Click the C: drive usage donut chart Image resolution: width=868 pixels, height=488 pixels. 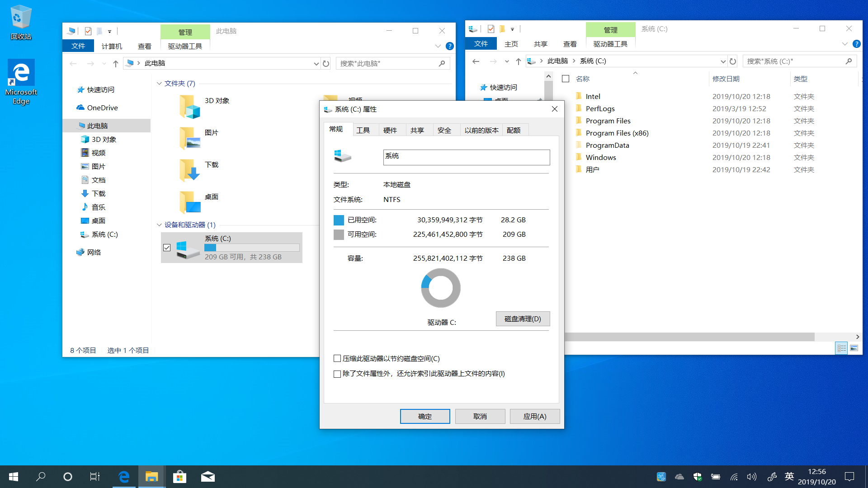point(441,288)
